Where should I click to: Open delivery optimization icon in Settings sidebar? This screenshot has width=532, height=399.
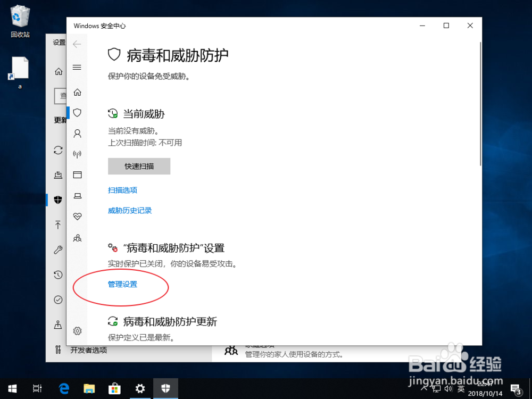[x=58, y=174]
